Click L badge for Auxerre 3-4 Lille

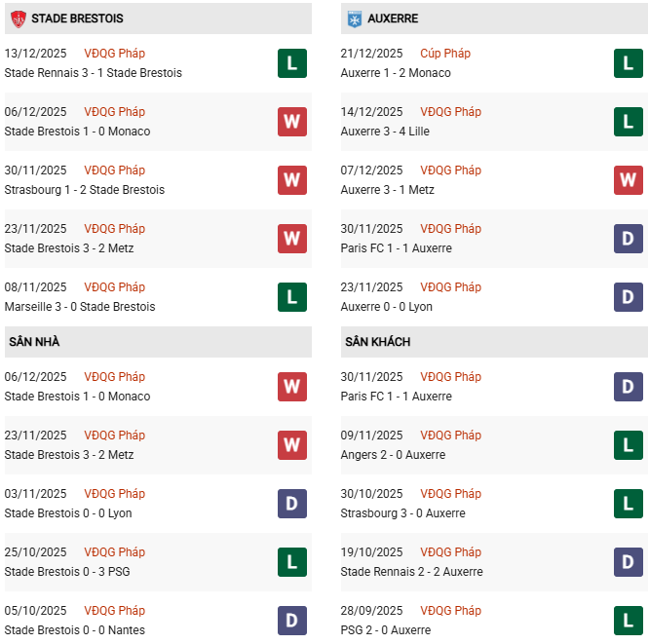(628, 122)
